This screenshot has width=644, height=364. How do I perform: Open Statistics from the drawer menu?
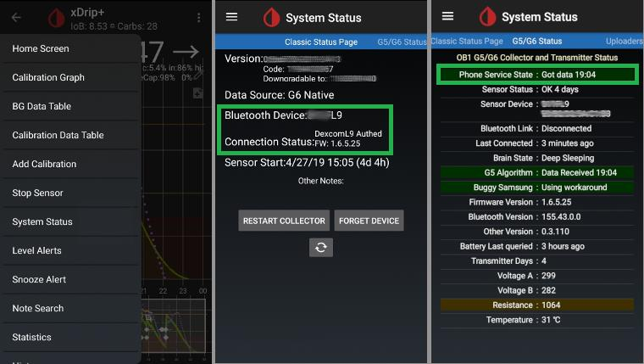tap(70, 337)
